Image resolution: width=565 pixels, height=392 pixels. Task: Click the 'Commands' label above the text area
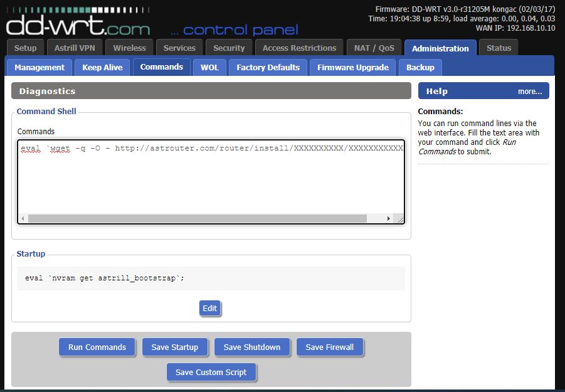[36, 132]
